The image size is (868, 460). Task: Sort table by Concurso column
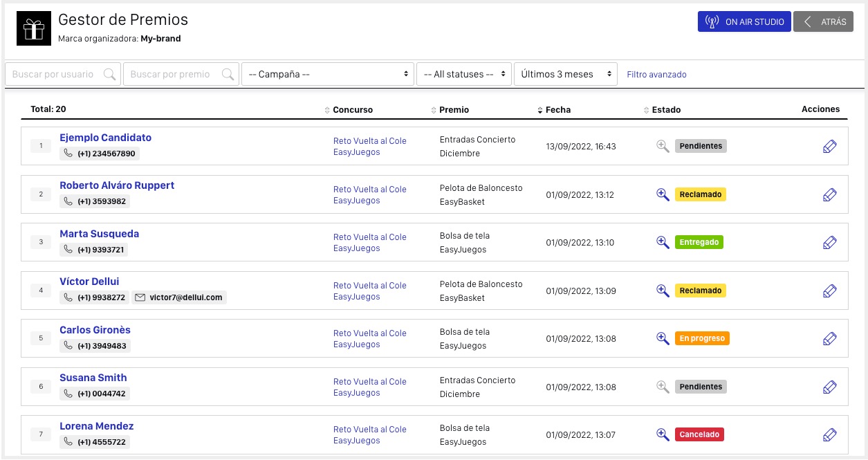[x=351, y=110]
